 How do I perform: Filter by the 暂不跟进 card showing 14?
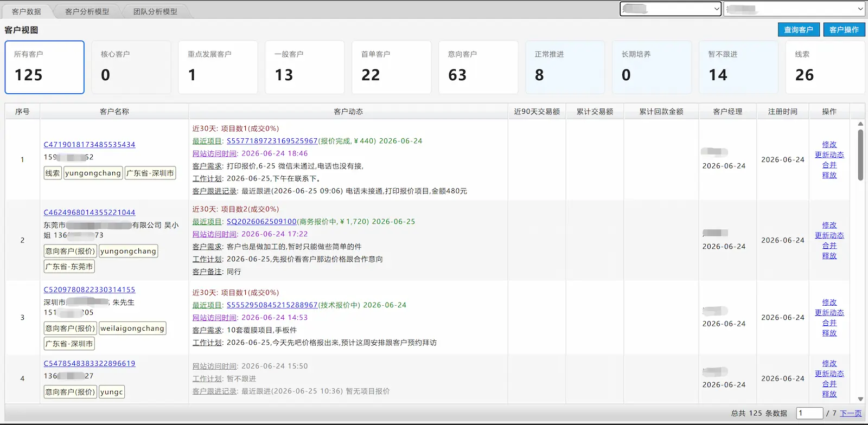click(739, 67)
